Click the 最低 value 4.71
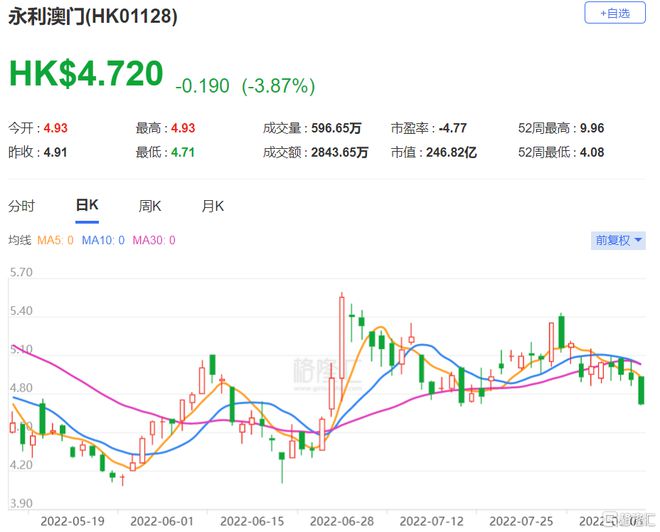The image size is (660, 532). 183,152
